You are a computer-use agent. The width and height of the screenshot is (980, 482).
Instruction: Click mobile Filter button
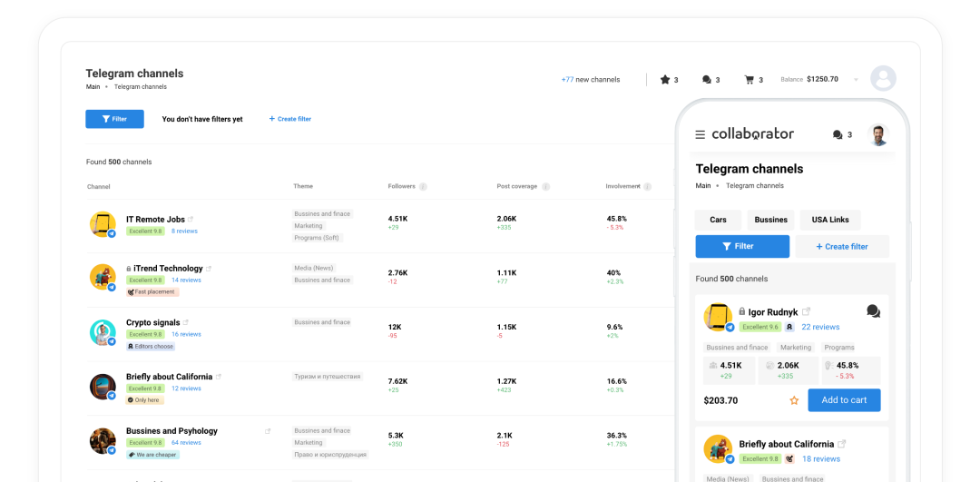(742, 246)
